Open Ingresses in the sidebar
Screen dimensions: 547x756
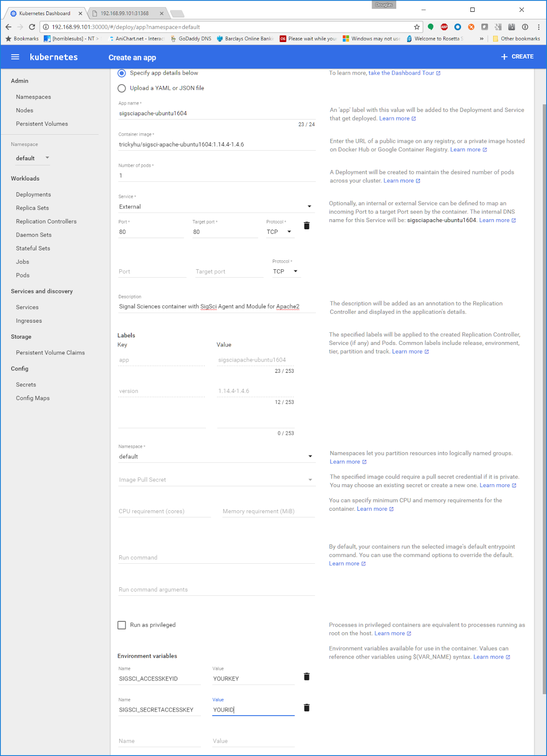point(29,321)
